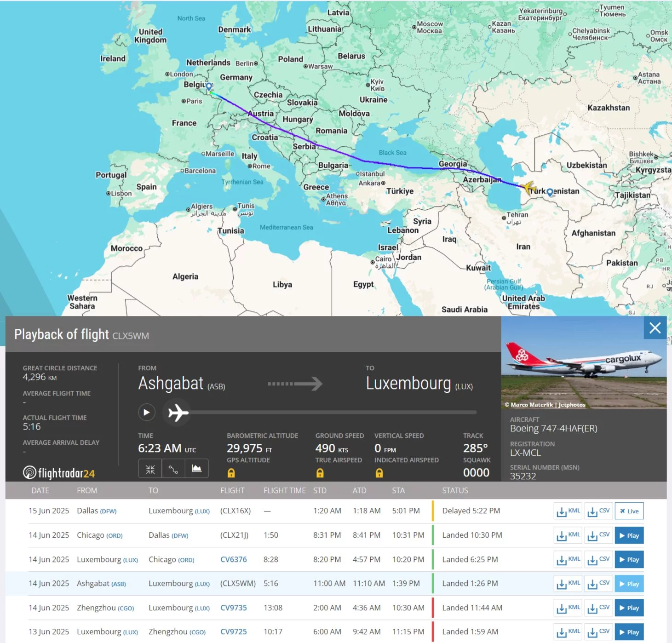Click serial number 35232
This screenshot has width=672, height=643.
click(523, 476)
